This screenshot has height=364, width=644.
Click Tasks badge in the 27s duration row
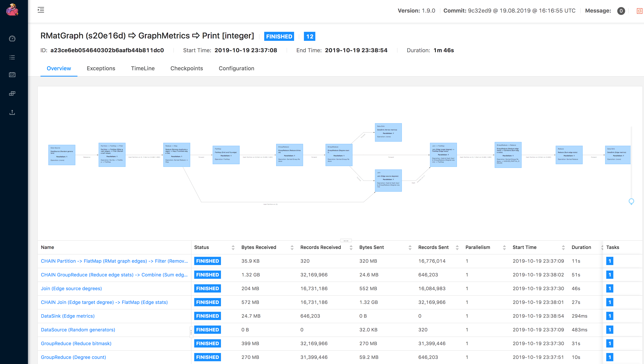610,302
